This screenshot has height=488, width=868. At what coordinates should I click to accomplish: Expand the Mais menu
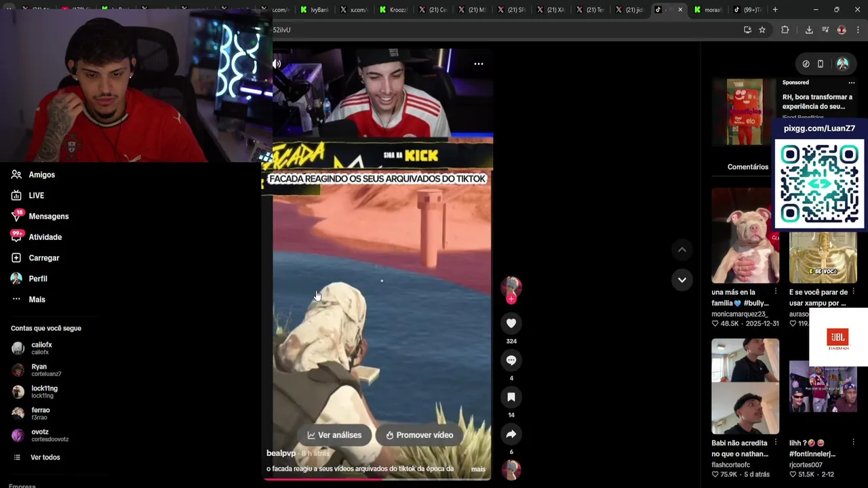(x=37, y=300)
